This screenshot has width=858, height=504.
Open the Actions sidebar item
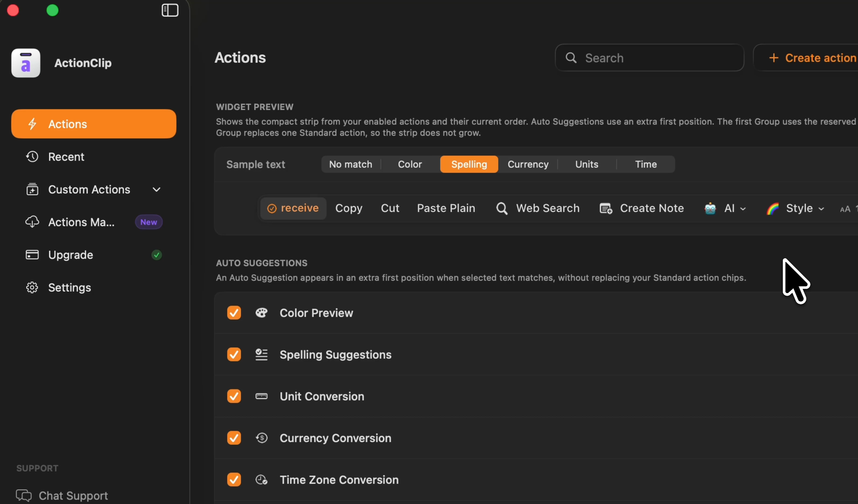coord(94,124)
